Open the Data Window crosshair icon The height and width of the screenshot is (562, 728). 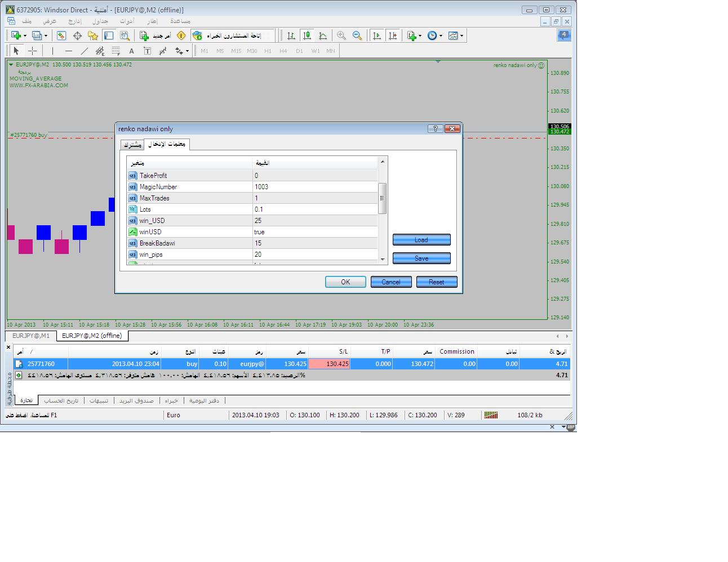click(77, 35)
